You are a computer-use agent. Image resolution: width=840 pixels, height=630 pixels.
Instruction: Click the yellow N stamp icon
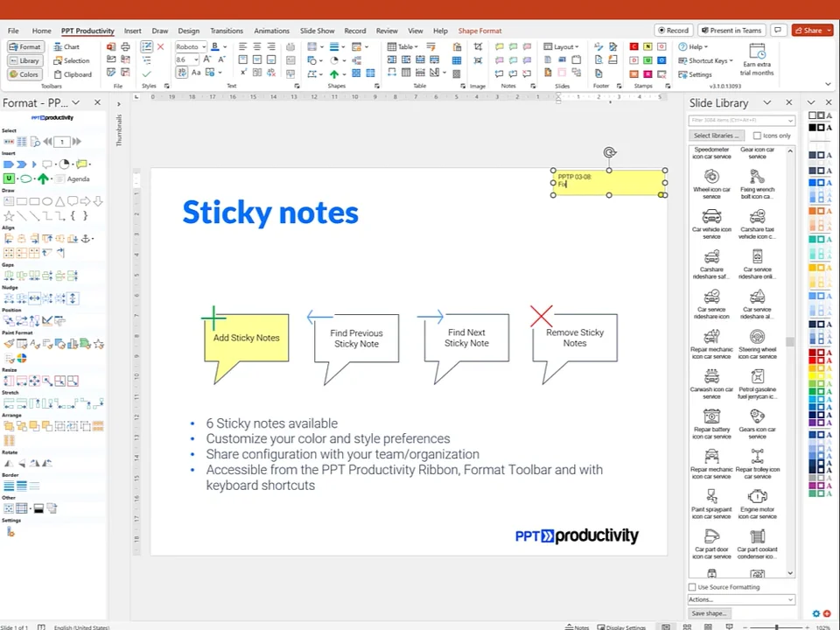[647, 46]
